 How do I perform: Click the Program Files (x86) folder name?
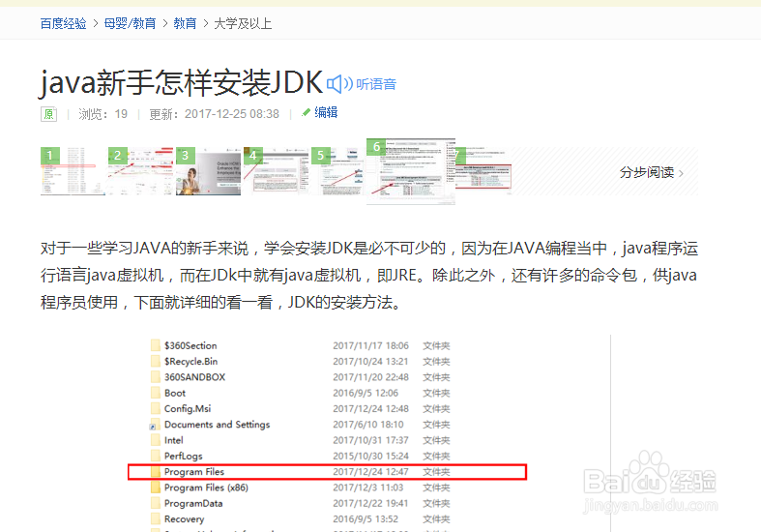206,488
